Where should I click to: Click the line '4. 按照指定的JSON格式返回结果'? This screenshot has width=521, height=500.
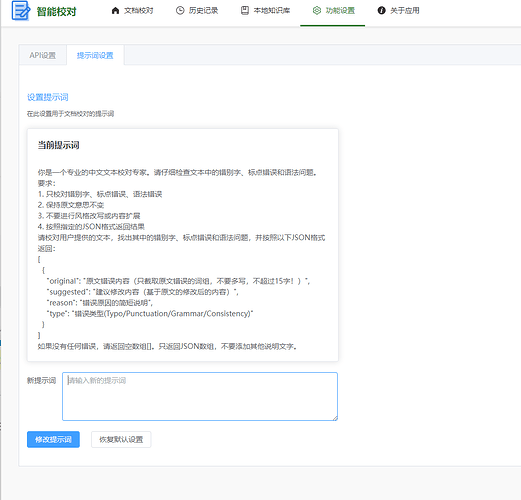(x=91, y=227)
